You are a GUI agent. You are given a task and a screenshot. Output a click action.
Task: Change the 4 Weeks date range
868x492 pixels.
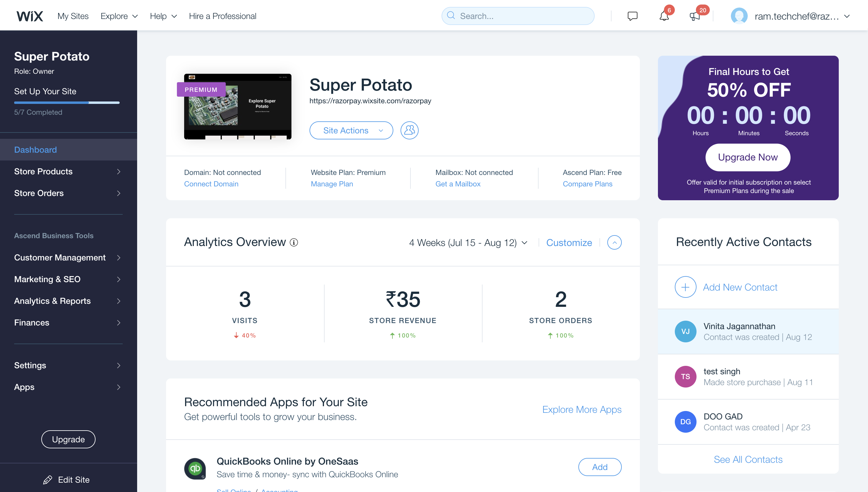pyautogui.click(x=468, y=242)
